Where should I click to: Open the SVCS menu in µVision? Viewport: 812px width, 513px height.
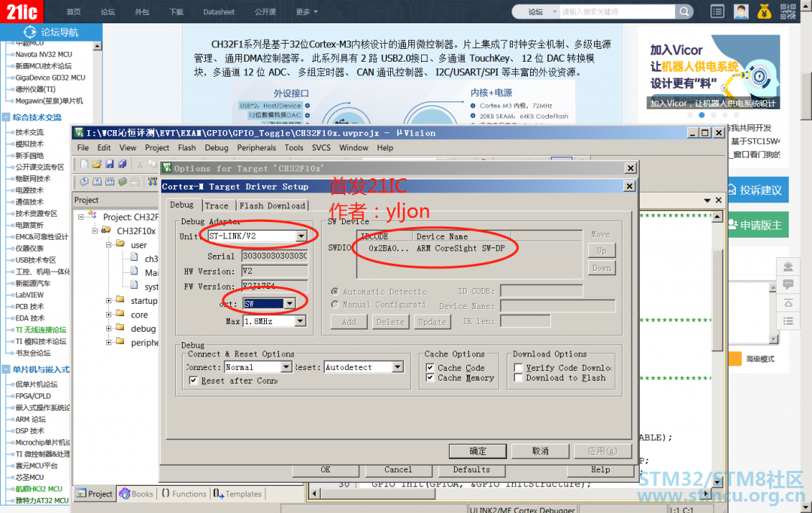click(x=321, y=147)
